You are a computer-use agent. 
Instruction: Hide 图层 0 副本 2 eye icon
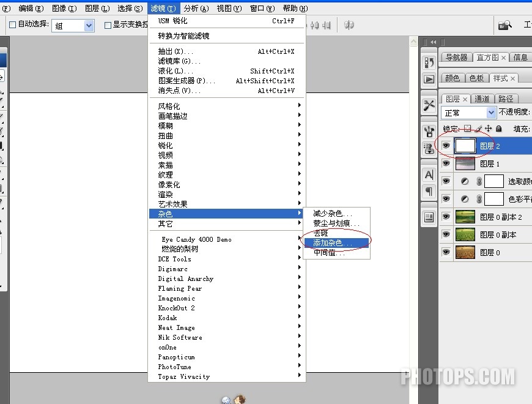[446, 216]
